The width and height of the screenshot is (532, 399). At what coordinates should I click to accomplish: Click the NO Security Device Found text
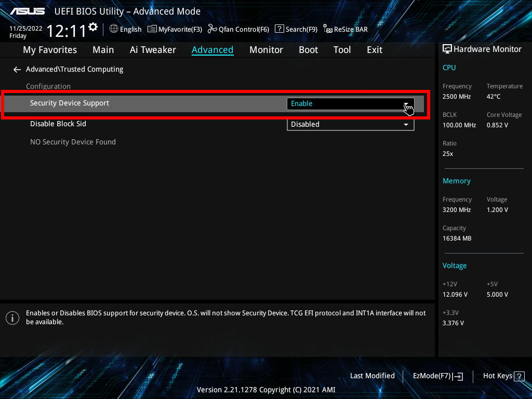pos(73,142)
